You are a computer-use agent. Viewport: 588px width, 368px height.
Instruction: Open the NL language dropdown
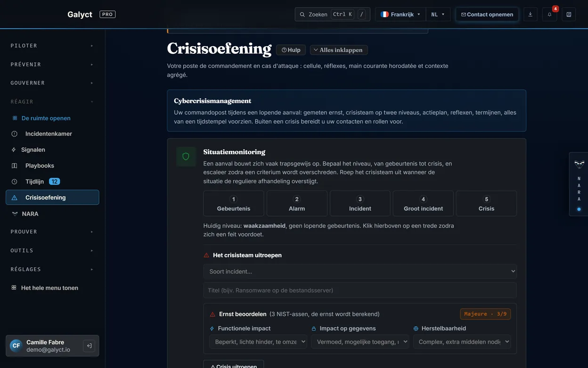click(438, 15)
